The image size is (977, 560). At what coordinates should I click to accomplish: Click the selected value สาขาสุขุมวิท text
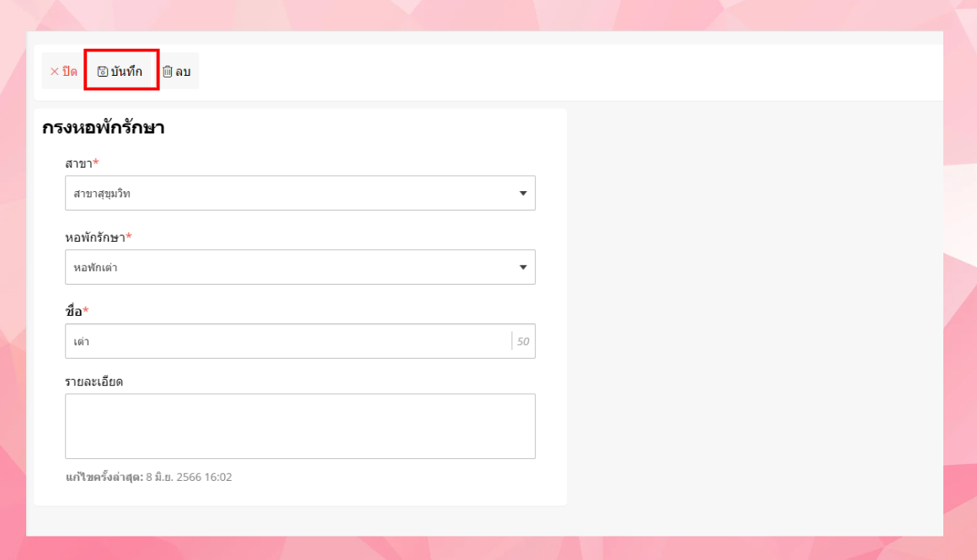tap(102, 194)
